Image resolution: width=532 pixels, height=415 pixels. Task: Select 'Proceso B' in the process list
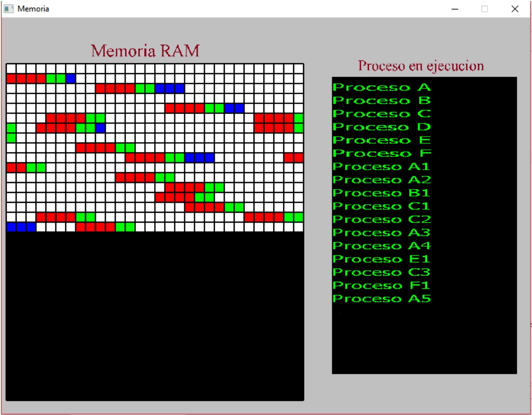[382, 100]
